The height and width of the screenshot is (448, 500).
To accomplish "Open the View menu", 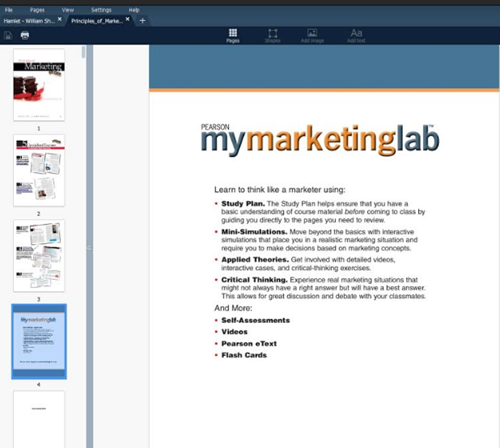I will point(68,10).
